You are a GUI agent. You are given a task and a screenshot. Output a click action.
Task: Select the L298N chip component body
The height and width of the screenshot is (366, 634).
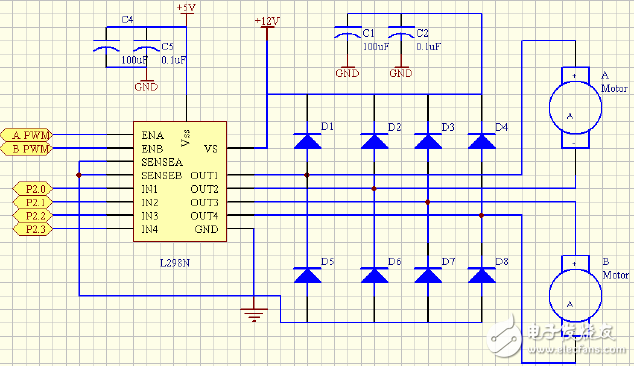click(180, 182)
